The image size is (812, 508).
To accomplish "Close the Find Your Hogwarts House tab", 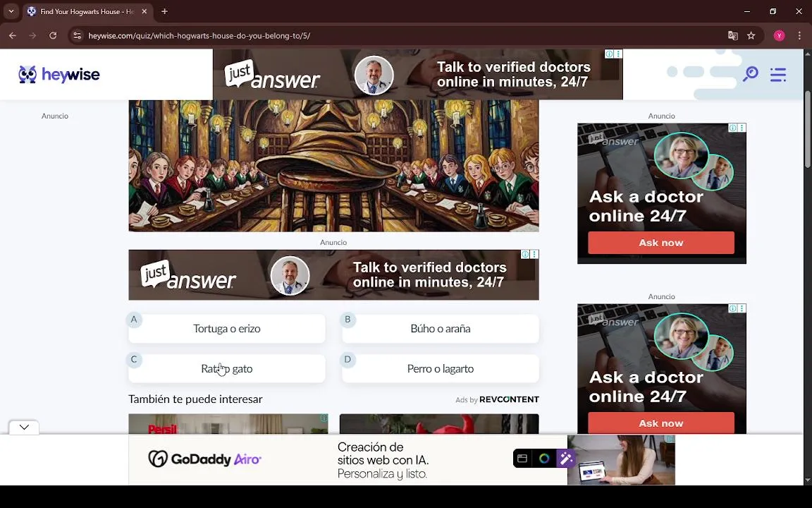I will [x=144, y=11].
